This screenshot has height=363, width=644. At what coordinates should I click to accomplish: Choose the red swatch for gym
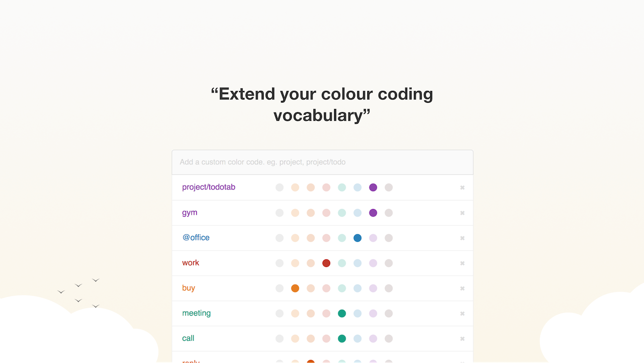pyautogui.click(x=326, y=213)
